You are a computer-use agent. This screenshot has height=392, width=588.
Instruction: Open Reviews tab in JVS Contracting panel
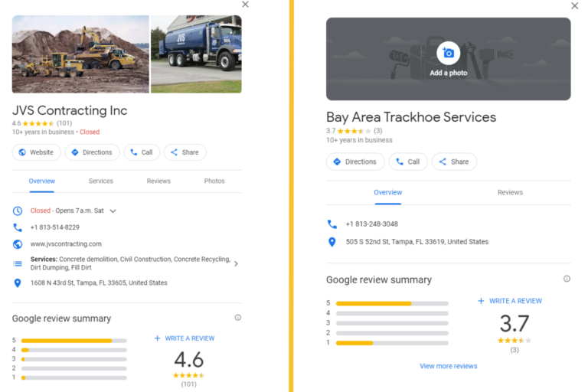pos(158,181)
